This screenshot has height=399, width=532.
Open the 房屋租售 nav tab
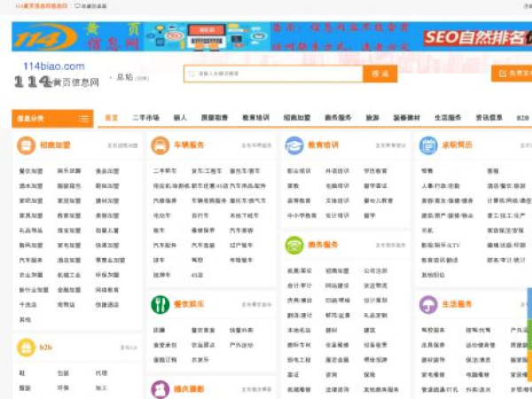[x=215, y=118]
